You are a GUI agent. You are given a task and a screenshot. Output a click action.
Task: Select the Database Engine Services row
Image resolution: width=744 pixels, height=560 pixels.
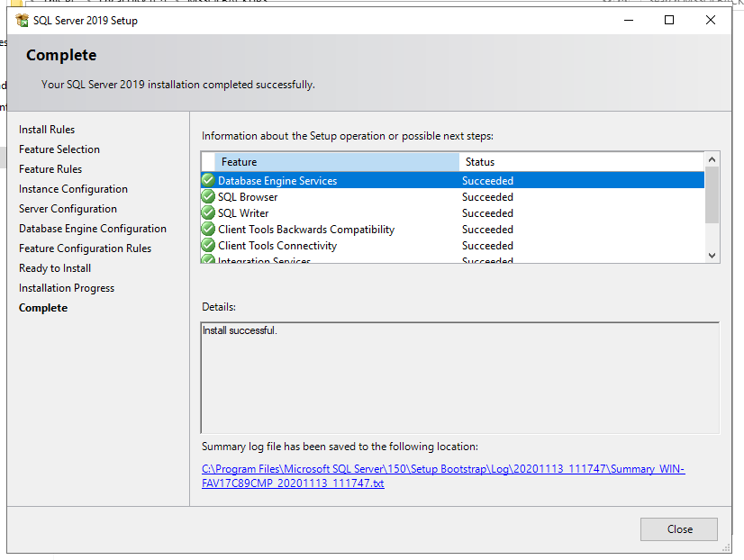coord(453,181)
